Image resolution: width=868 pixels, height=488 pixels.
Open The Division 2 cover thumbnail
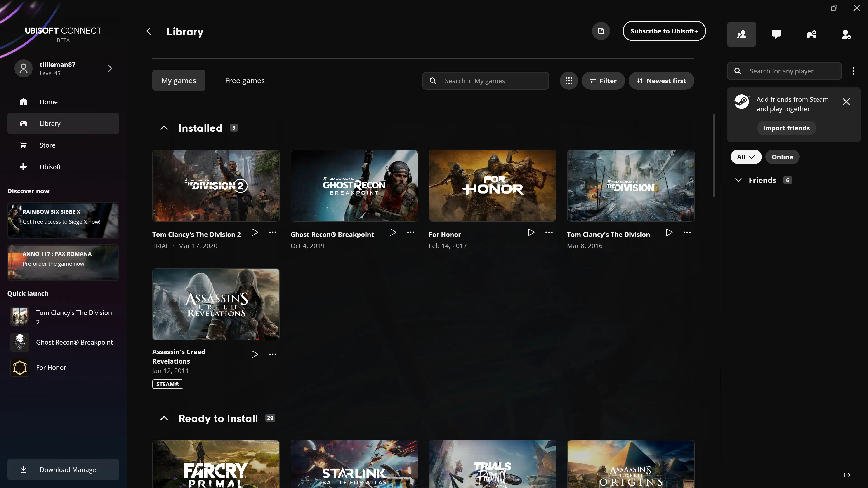point(216,185)
